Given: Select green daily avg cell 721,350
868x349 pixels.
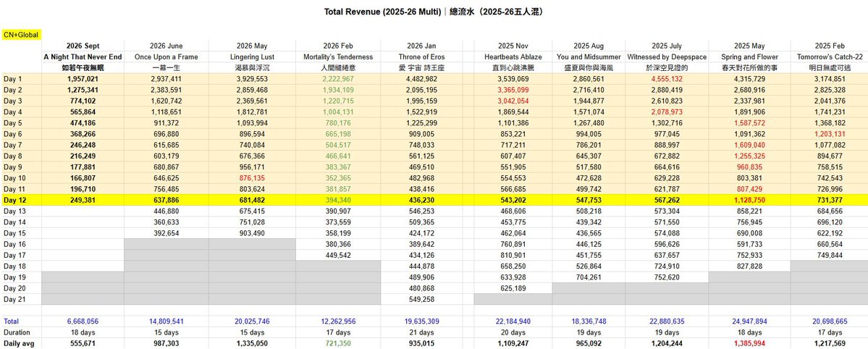Looking at the screenshot, I should [x=337, y=343].
